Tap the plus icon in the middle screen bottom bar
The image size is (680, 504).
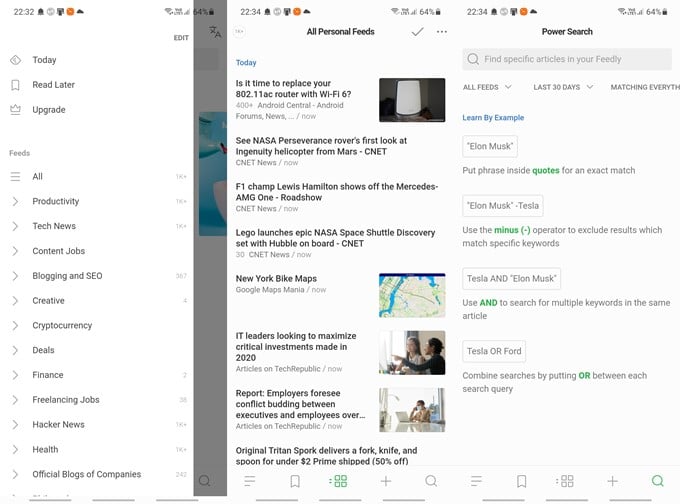[x=386, y=481]
